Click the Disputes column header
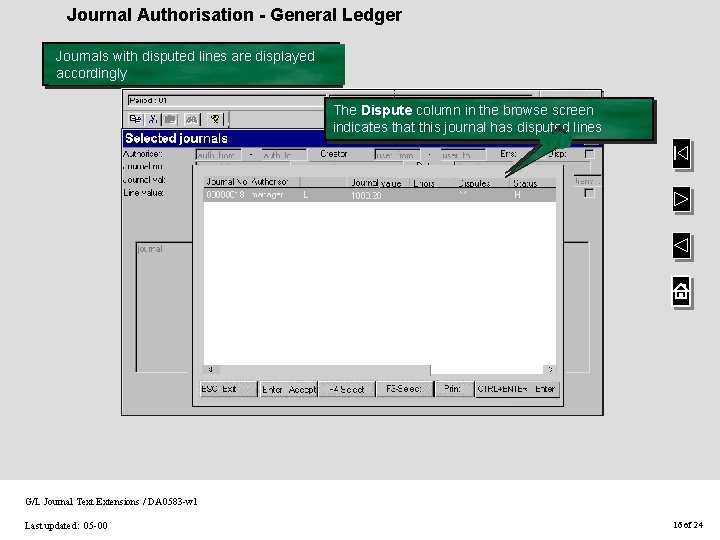720x540 pixels. click(x=474, y=183)
